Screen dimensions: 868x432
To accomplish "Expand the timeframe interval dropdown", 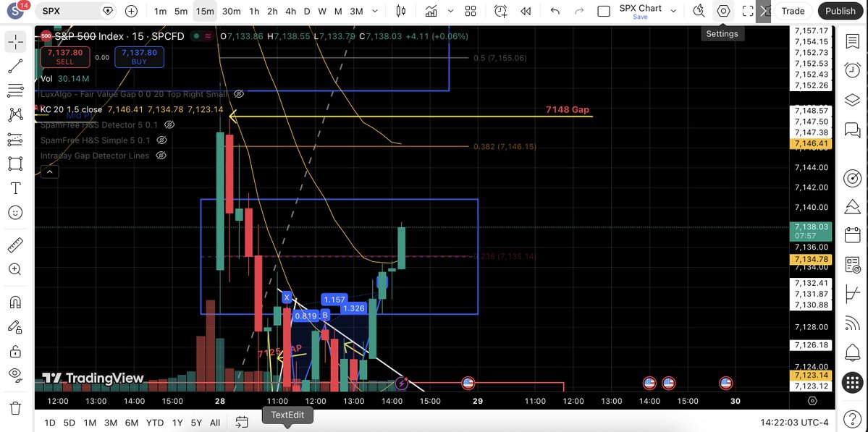I will pyautogui.click(x=375, y=11).
